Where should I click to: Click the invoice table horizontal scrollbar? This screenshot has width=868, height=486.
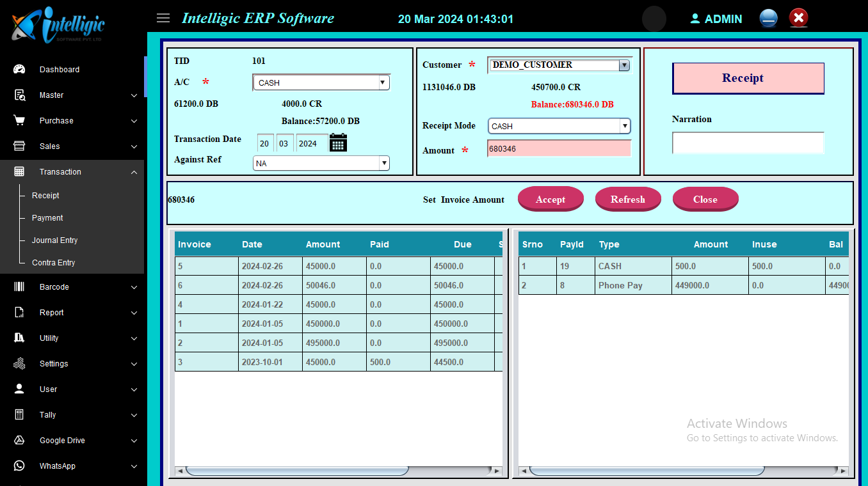296,471
